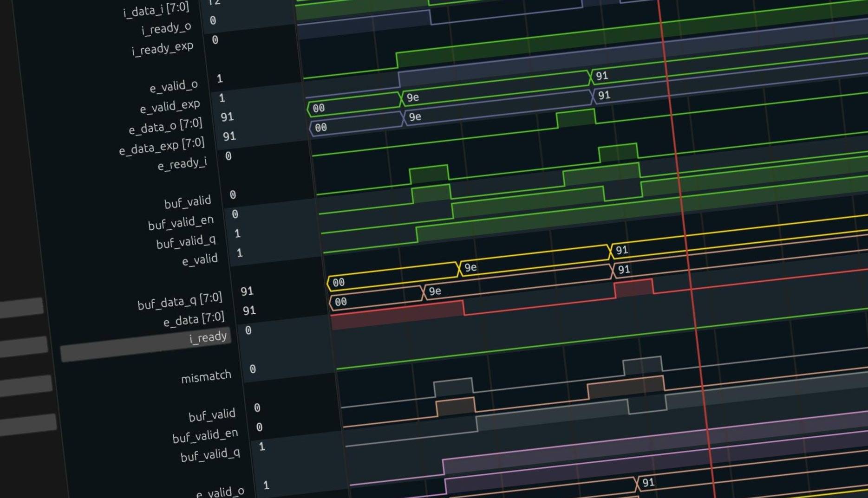Click the short red pulse in the i_ready waveform
The width and height of the screenshot is (868, 498).
[633, 288]
